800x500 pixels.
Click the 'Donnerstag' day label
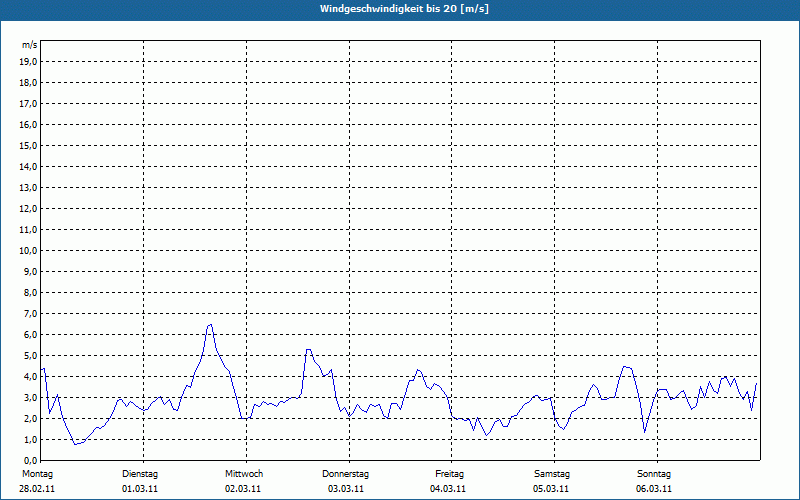(x=345, y=474)
